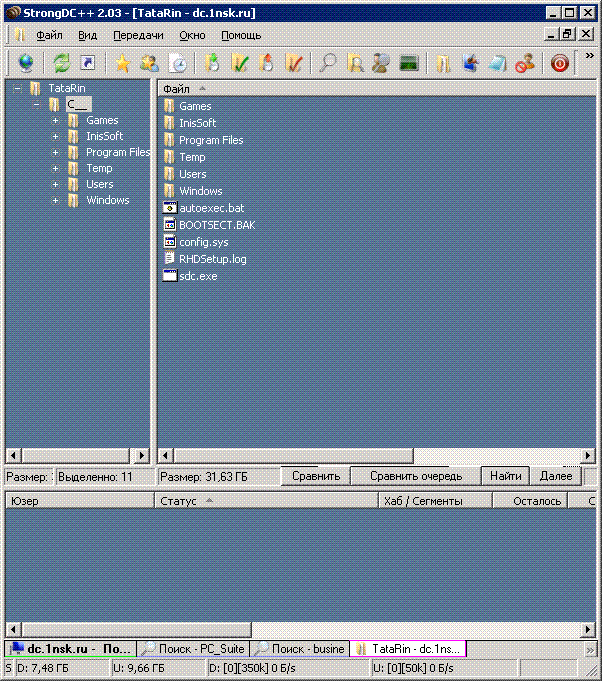Click the Далее button
603x681 pixels.
(556, 476)
